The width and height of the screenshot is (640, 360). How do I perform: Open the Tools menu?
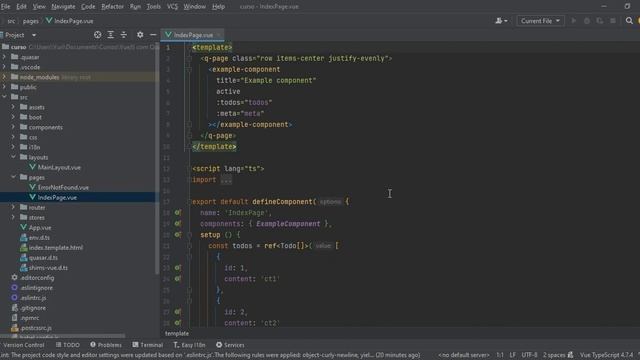coord(153,7)
